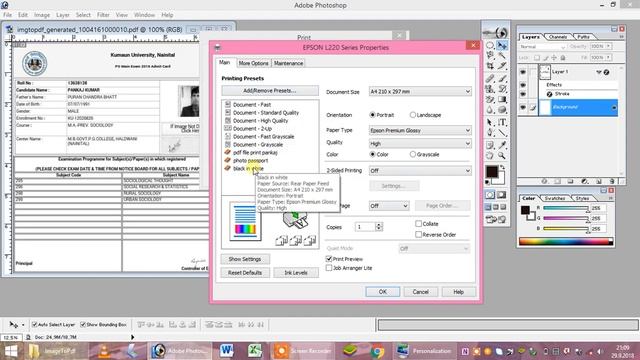Viewport: 640px width, 360px height.
Task: Select the Dodge tool
Action: (502, 109)
